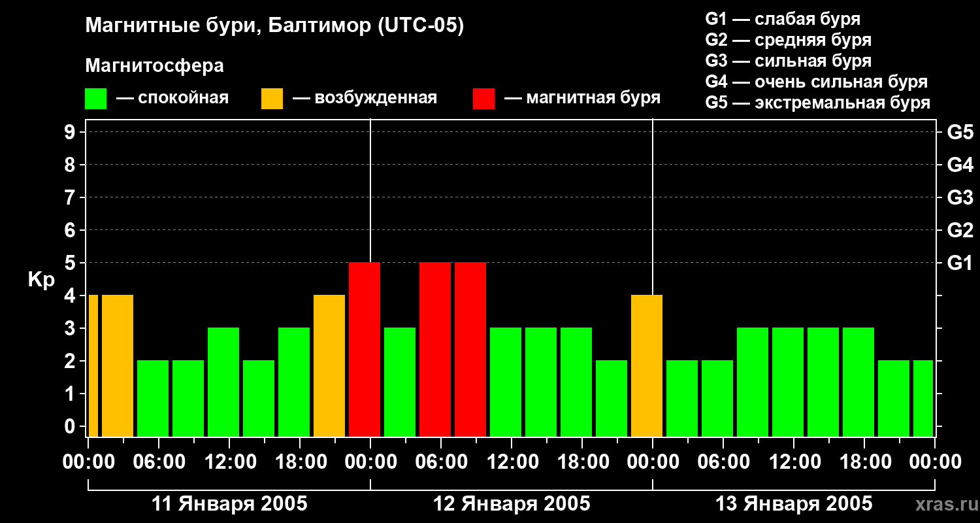
Task: Click the red 'магнитная буря' legend swatch
Action: [x=483, y=99]
